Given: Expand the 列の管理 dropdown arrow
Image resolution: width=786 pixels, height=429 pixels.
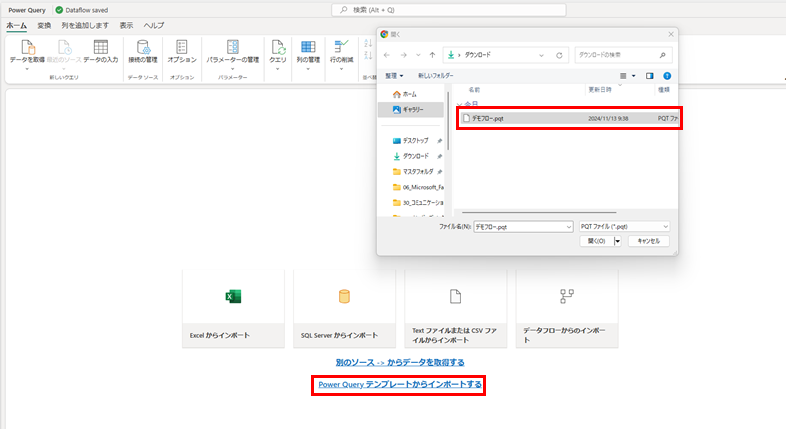Looking at the screenshot, I should pyautogui.click(x=308, y=69).
